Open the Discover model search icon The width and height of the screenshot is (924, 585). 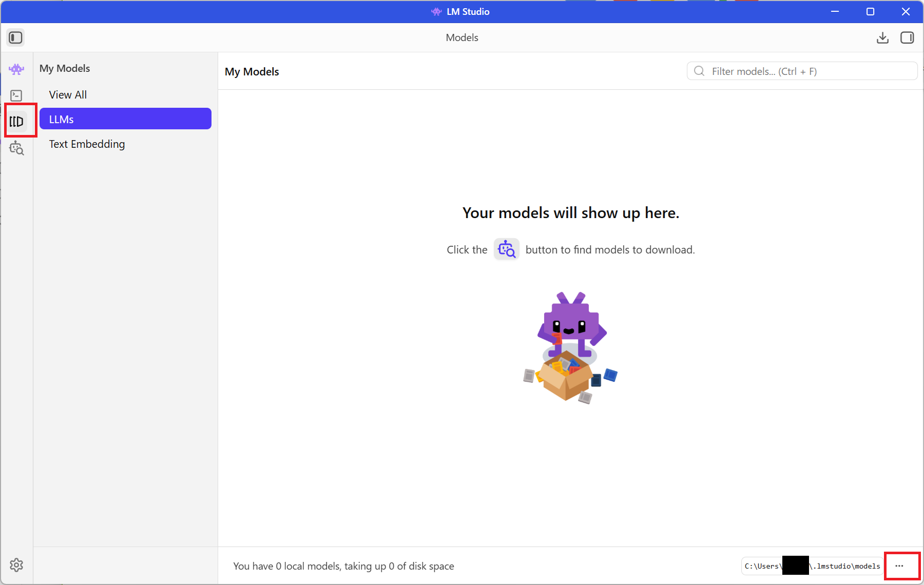[16, 148]
